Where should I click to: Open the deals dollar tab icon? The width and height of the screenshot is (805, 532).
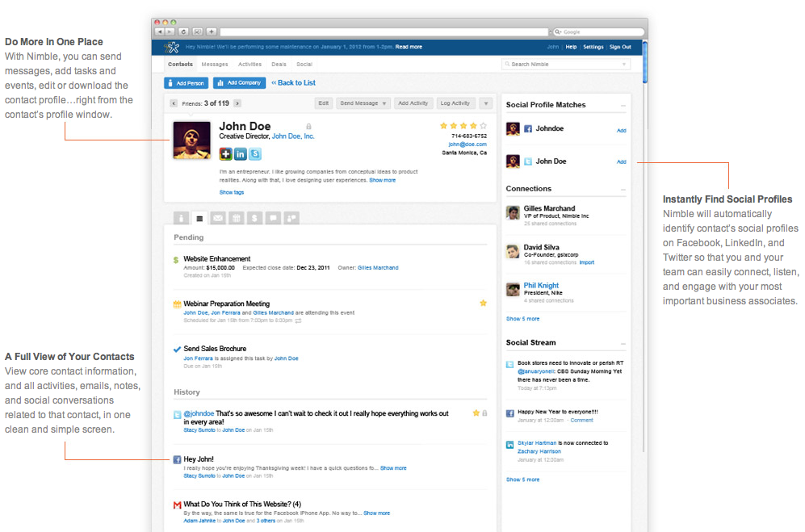254,218
